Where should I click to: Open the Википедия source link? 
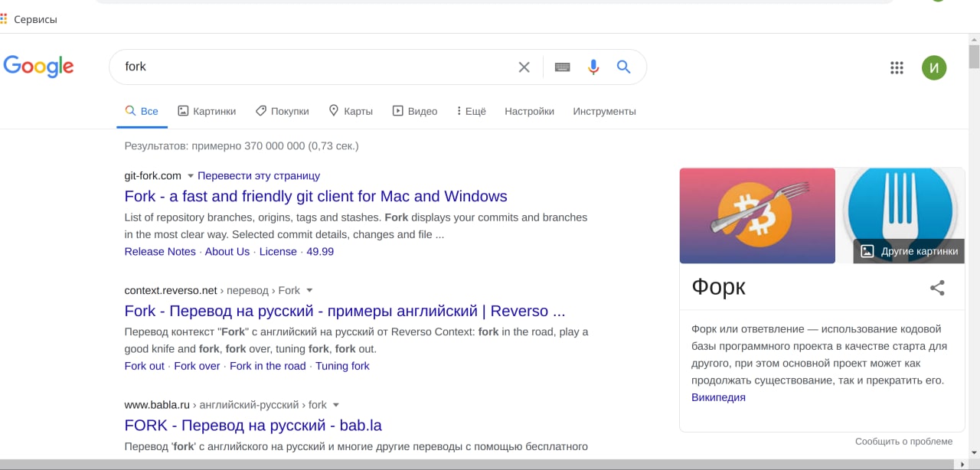click(718, 397)
